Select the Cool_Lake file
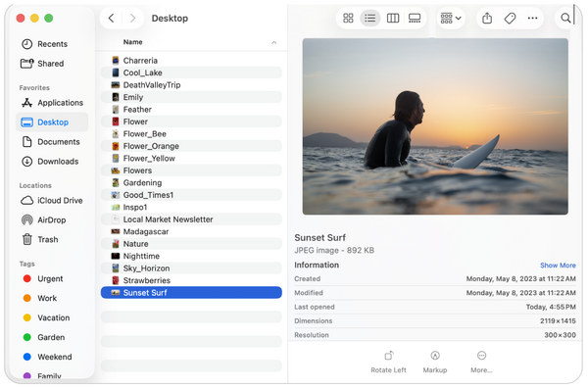This screenshot has height=389, width=588. pos(191,73)
